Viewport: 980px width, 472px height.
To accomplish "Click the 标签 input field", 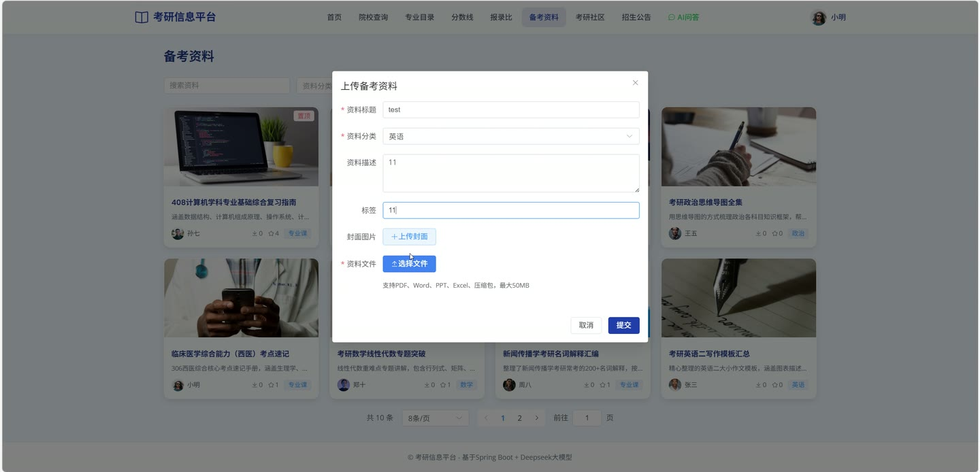I will pyautogui.click(x=511, y=210).
